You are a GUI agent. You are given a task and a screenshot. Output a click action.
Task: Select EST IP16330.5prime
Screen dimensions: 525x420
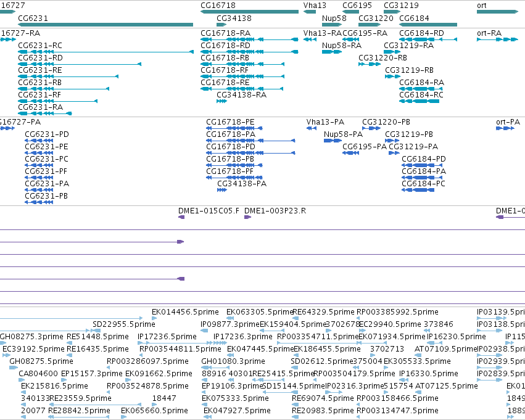click(403, 380)
